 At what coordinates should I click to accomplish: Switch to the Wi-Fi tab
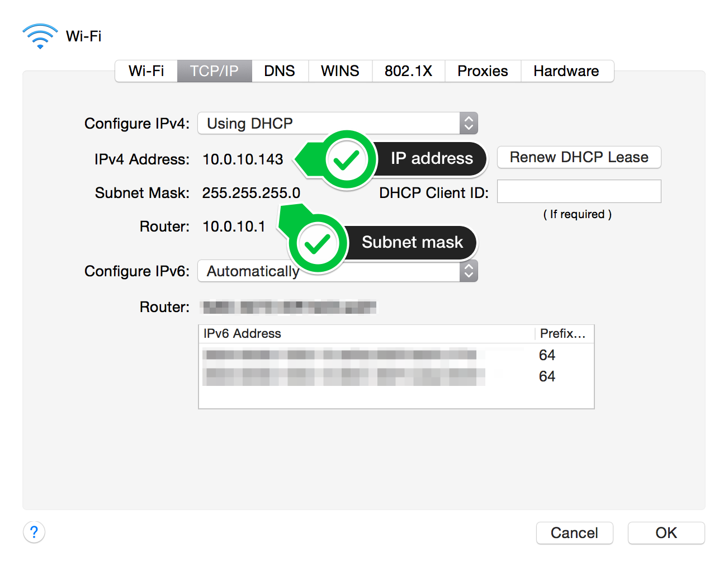146,71
